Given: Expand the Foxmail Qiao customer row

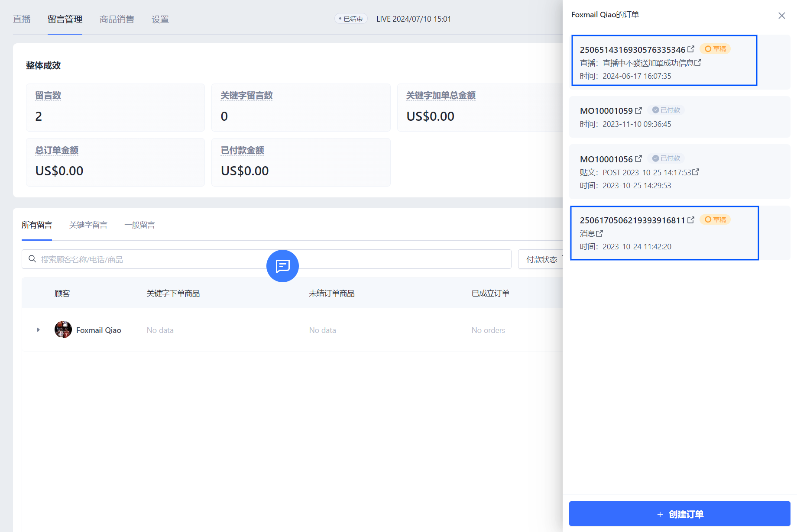Looking at the screenshot, I should pyautogui.click(x=38, y=330).
